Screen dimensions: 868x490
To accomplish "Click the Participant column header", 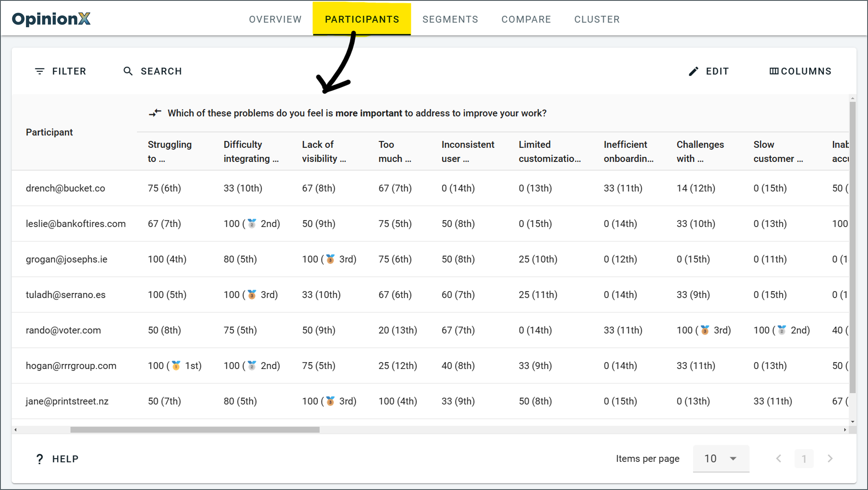I will [49, 132].
